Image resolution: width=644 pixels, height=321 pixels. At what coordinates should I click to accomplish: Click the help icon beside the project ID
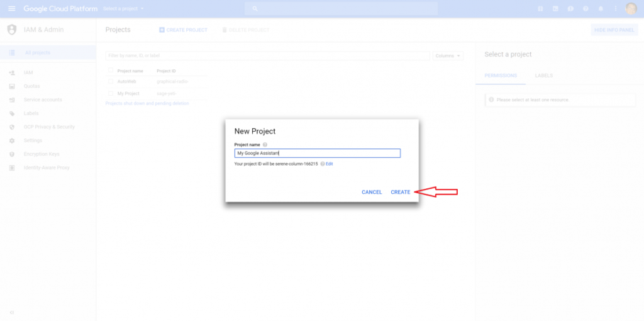pos(322,164)
